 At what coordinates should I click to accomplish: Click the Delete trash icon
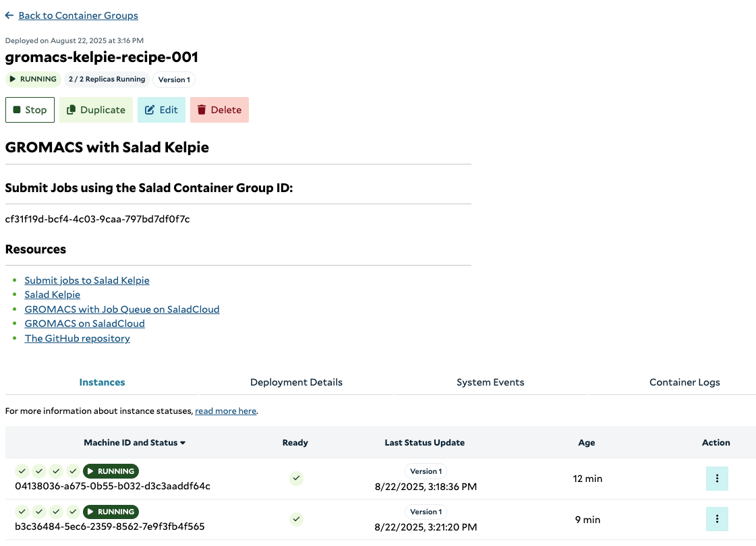202,110
